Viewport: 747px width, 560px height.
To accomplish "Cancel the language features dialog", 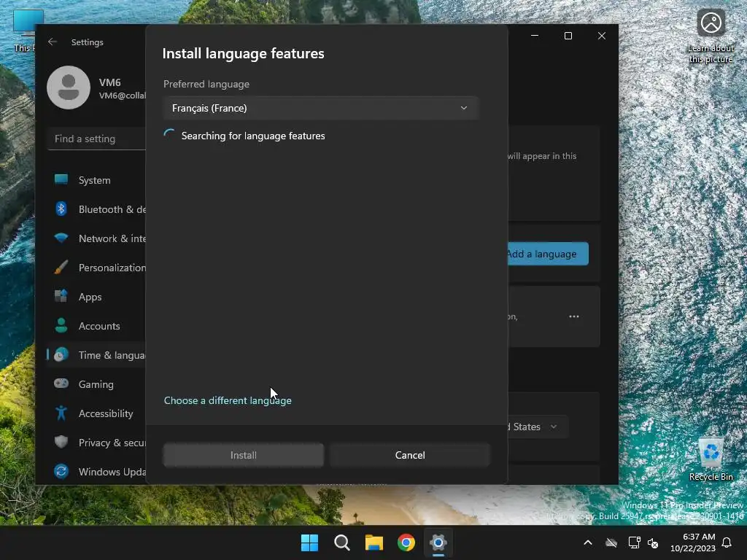I will click(410, 455).
